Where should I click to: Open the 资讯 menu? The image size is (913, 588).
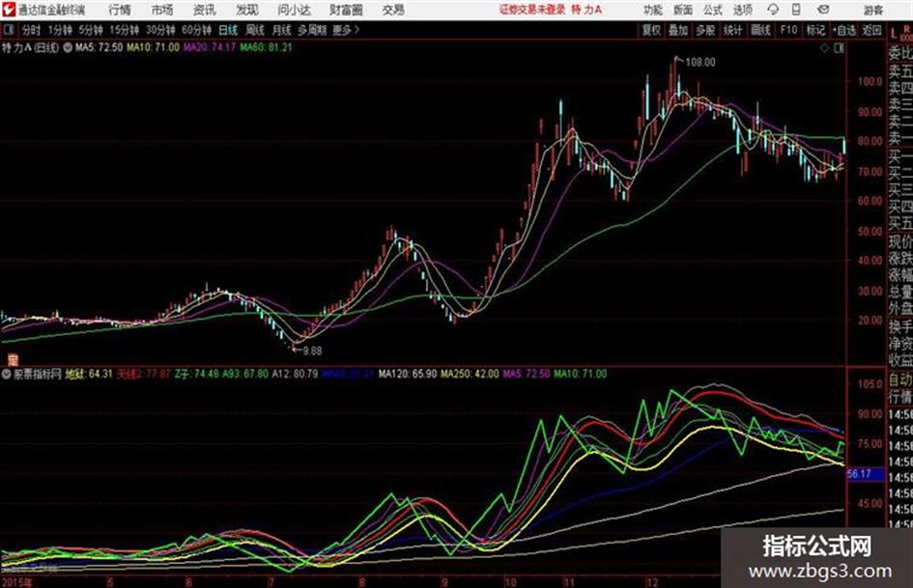coord(205,10)
